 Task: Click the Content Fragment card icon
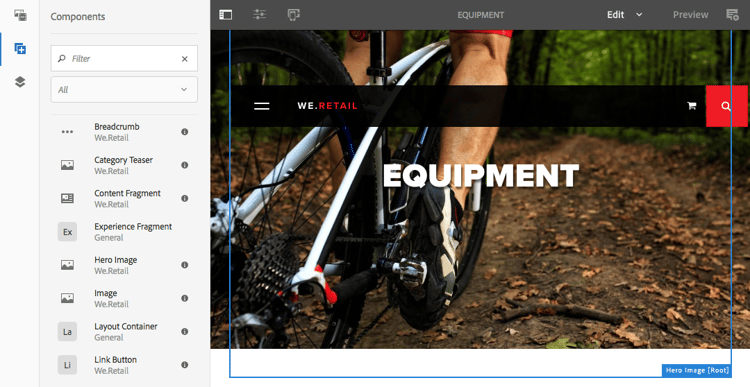[67, 198]
